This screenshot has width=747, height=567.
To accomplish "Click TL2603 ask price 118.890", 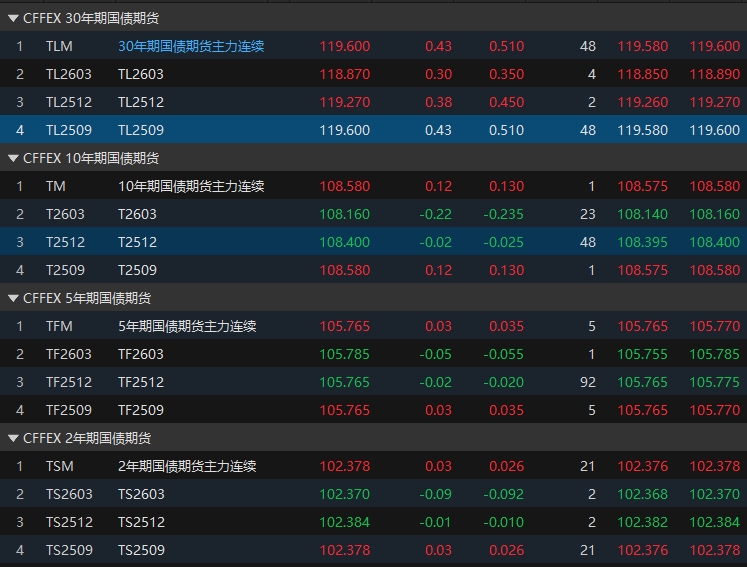I will point(715,74).
